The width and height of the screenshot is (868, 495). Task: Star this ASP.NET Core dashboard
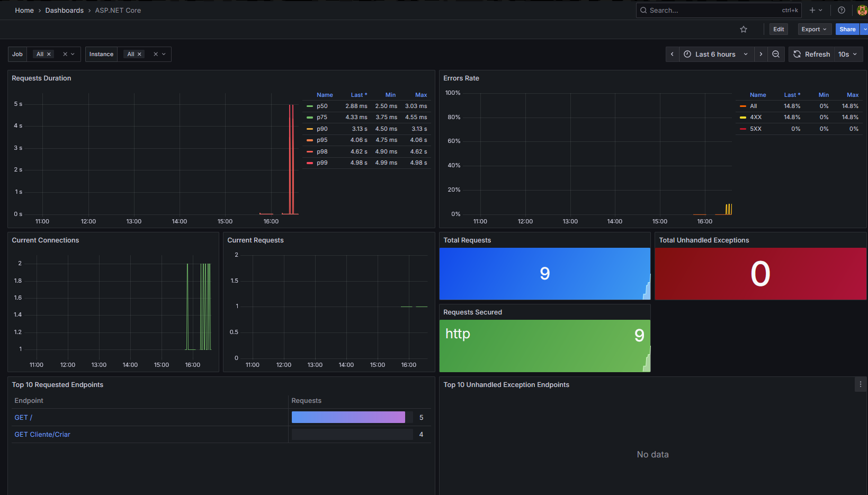pos(744,29)
